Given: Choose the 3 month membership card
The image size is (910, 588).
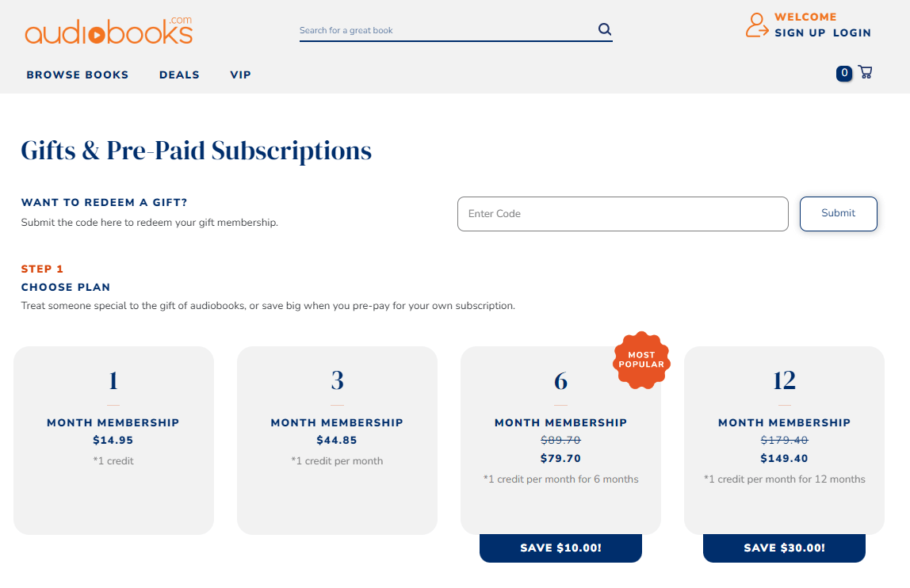Looking at the screenshot, I should [x=337, y=441].
